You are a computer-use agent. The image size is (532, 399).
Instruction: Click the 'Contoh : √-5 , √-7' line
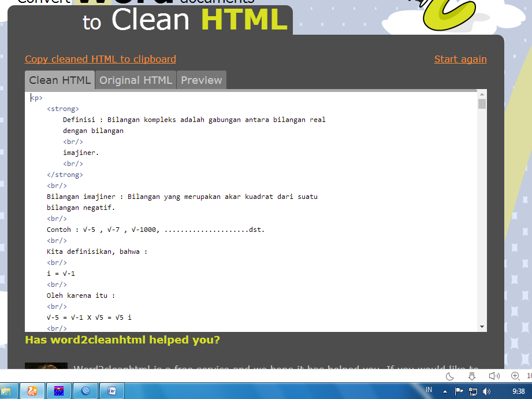[x=155, y=230]
